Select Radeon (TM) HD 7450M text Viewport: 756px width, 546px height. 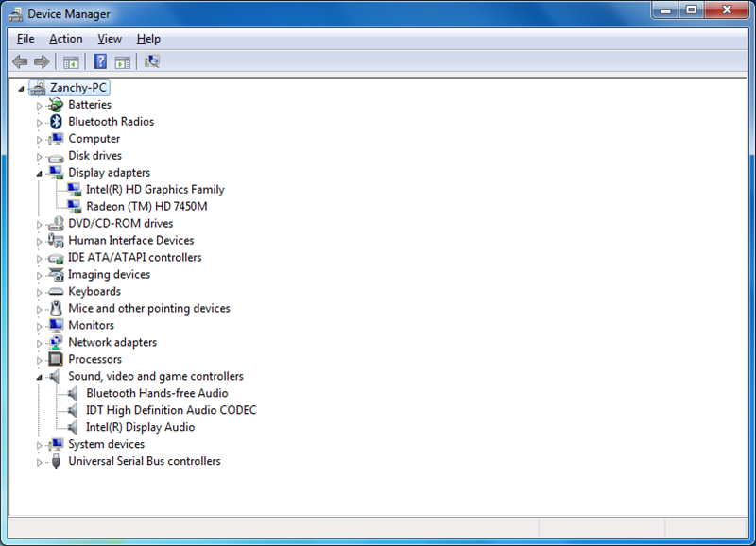coord(146,206)
